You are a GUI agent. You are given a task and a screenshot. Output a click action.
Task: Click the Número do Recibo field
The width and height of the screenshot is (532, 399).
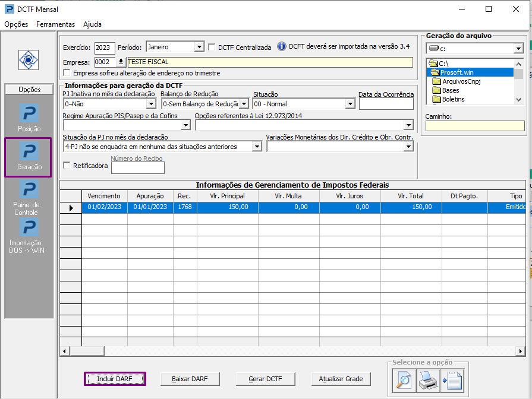click(138, 168)
